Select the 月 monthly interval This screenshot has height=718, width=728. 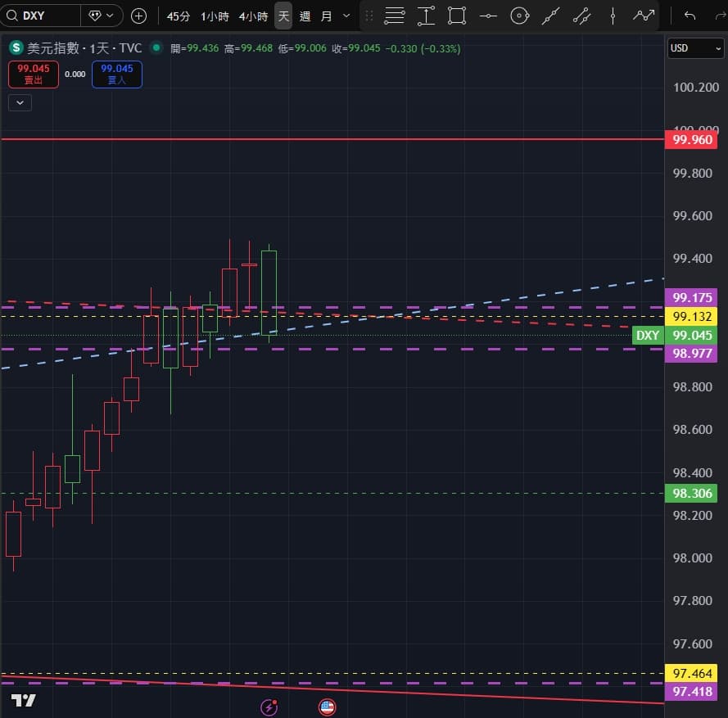tap(327, 16)
